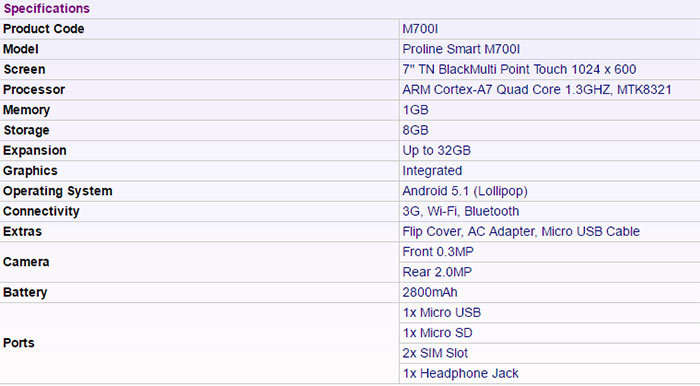
Task: Select the Proline Smart M700I model text
Action: pos(461,49)
